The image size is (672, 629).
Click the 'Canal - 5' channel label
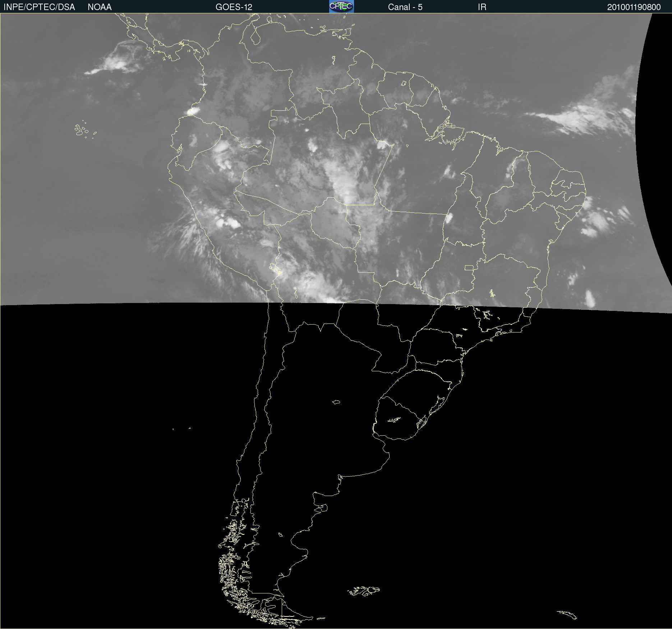coord(405,7)
